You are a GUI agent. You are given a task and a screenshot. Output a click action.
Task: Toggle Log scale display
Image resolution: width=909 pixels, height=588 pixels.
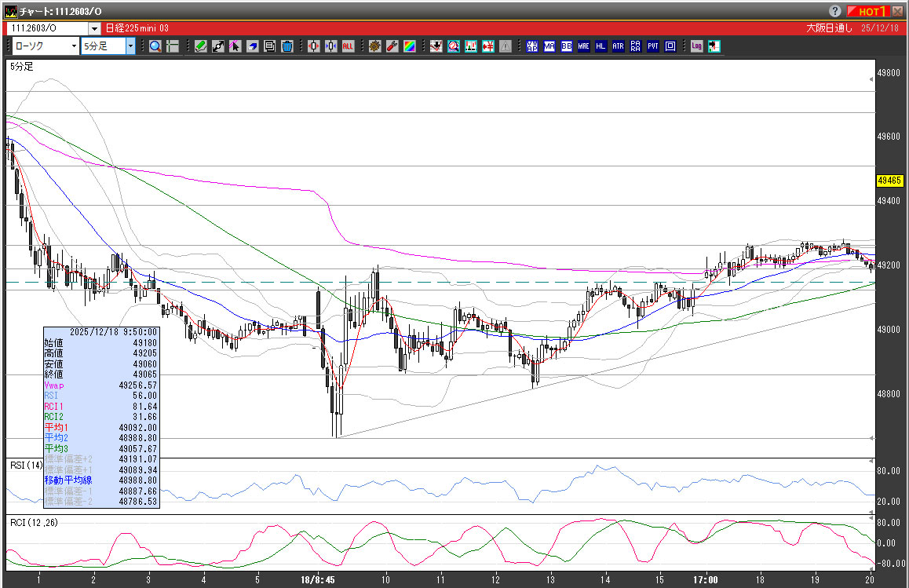coord(696,46)
